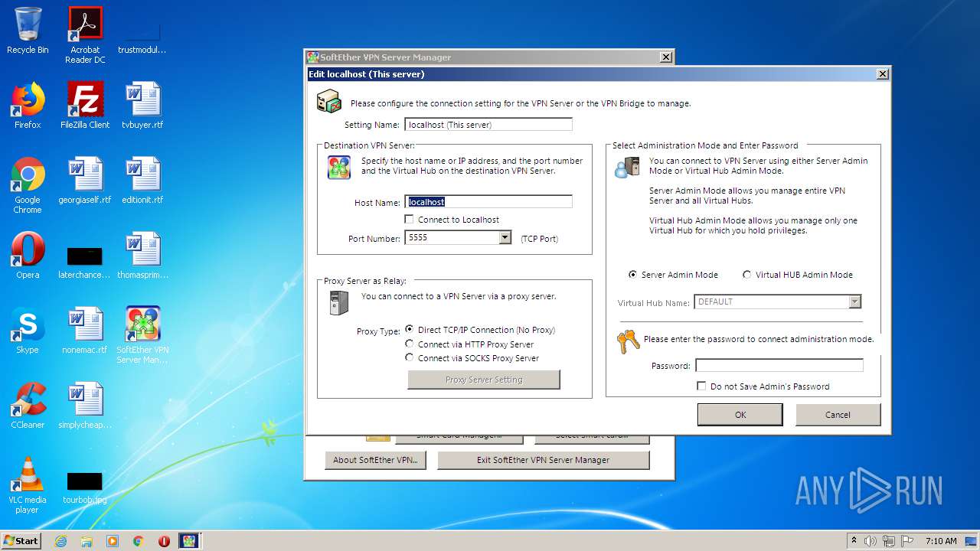
Task: Click SoftEther VPN taskbar button
Action: (x=189, y=541)
